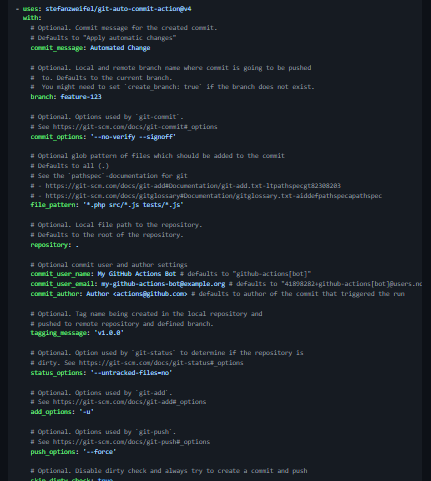Click the commit_options value '--no-verify --signoff'
The height and width of the screenshot is (481, 431).
click(x=133, y=137)
